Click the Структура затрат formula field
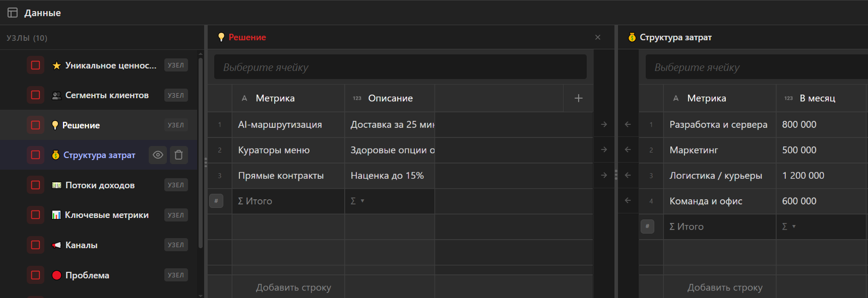This screenshot has width=868, height=298. pyautogui.click(x=757, y=67)
